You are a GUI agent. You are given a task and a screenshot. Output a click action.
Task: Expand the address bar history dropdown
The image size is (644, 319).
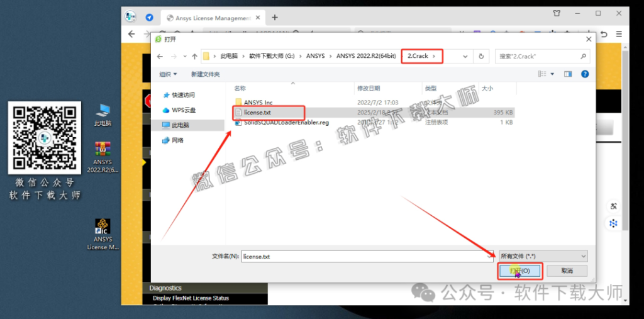pyautogui.click(x=465, y=57)
